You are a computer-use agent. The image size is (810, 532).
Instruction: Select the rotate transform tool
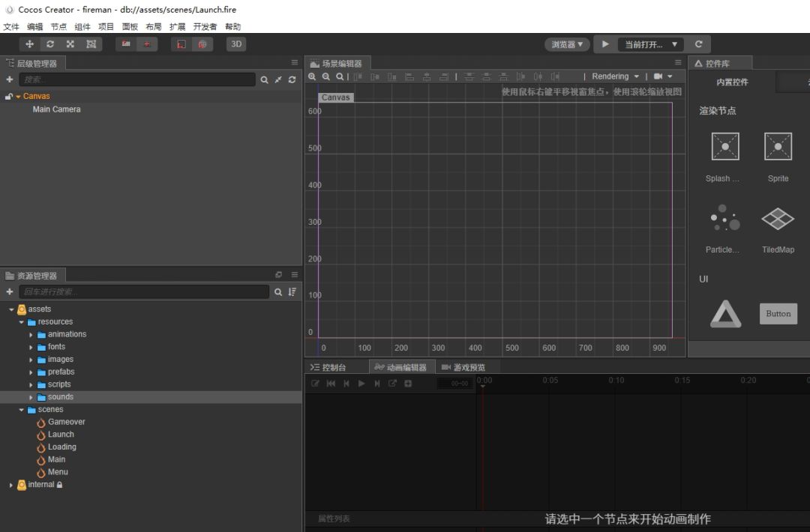click(50, 44)
